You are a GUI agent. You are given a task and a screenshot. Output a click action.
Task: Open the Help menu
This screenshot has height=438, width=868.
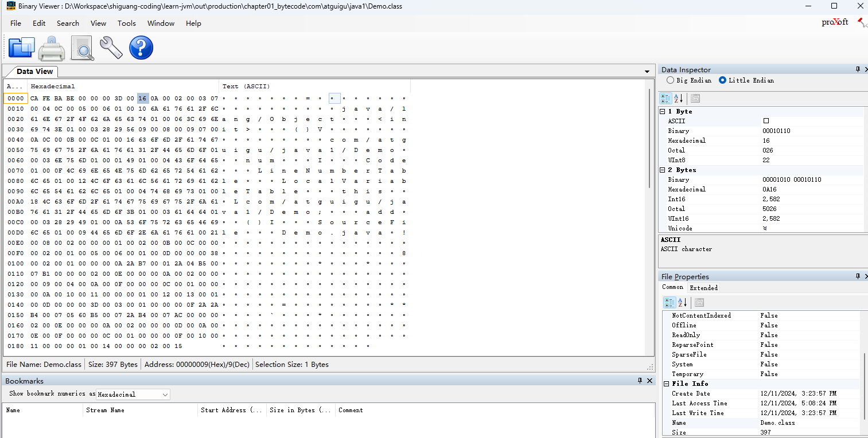coord(193,23)
